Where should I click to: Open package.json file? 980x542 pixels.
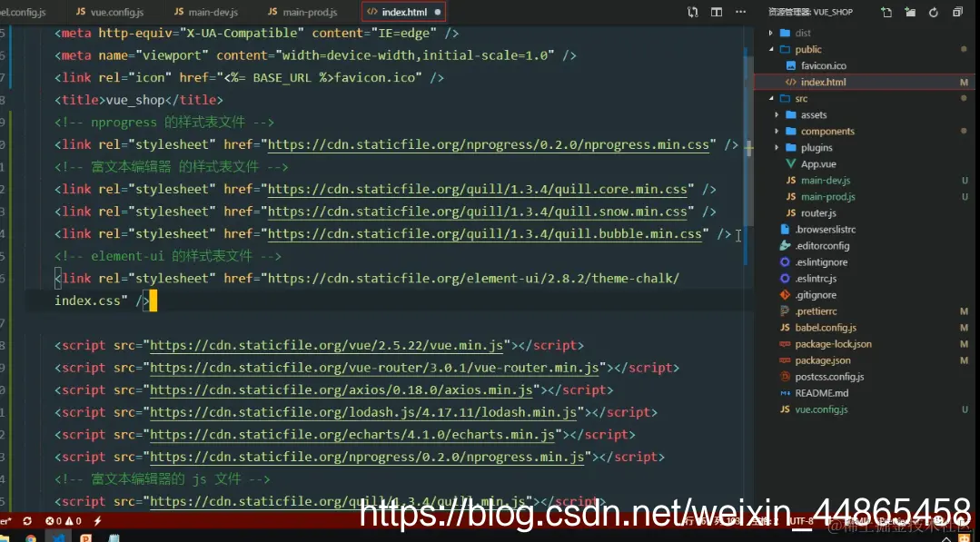(x=823, y=360)
